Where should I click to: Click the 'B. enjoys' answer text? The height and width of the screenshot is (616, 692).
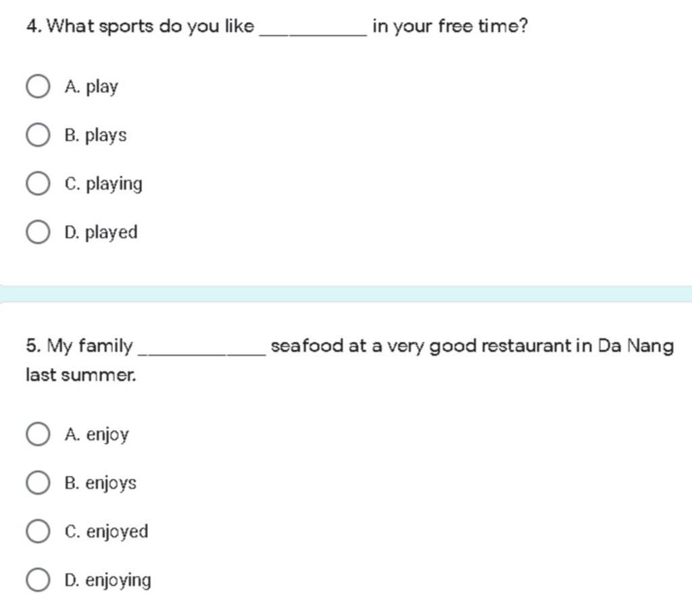pyautogui.click(x=101, y=483)
